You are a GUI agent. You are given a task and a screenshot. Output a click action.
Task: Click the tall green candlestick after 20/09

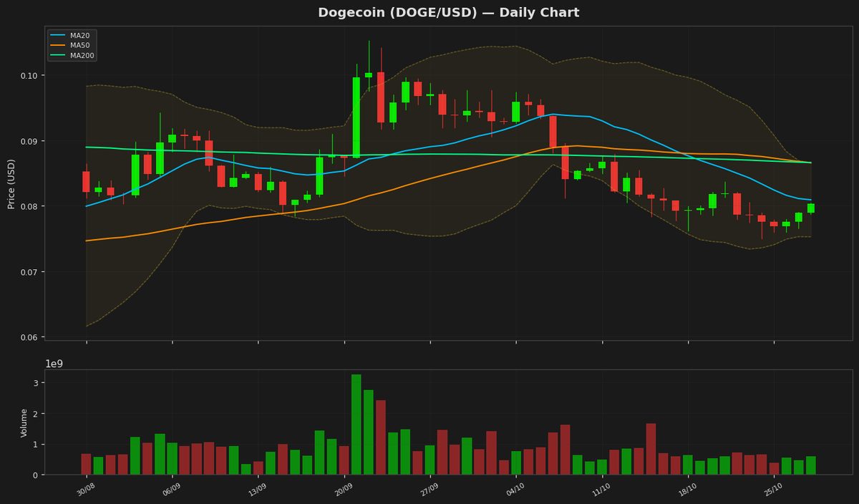pos(356,117)
